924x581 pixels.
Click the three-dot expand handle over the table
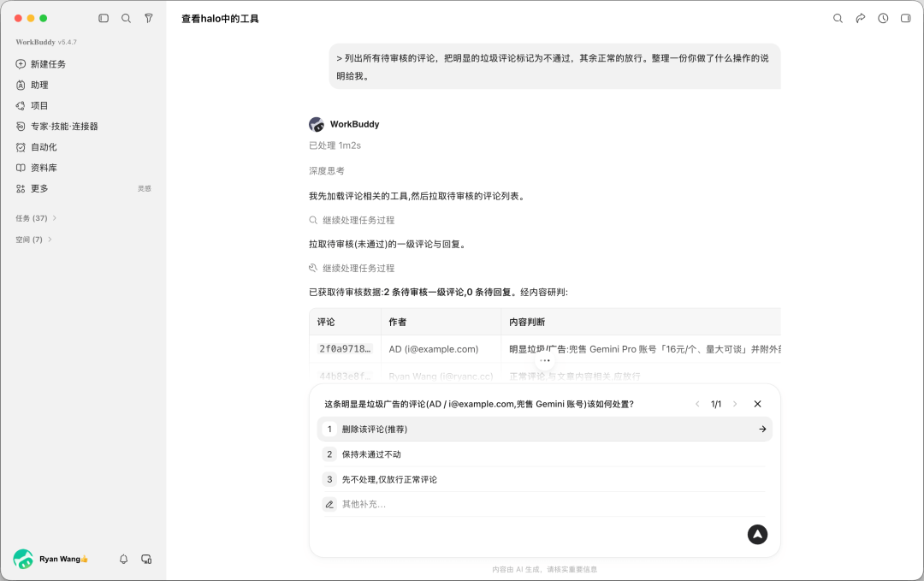click(544, 360)
